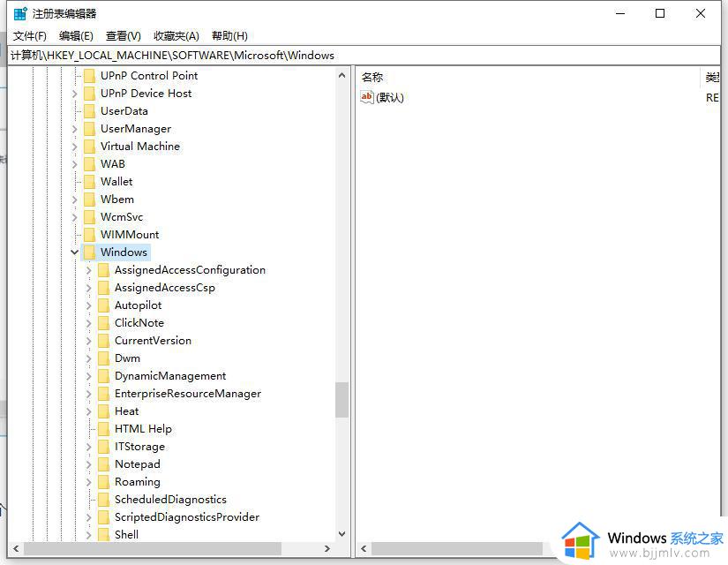The width and height of the screenshot is (728, 565).
Task: Expand the Virtual Machine key
Action: click(74, 147)
